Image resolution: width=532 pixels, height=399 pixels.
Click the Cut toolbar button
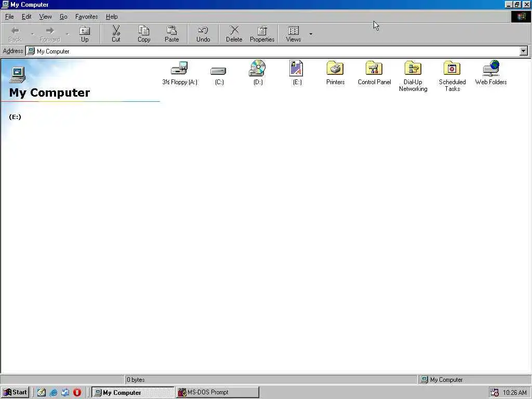pyautogui.click(x=116, y=34)
